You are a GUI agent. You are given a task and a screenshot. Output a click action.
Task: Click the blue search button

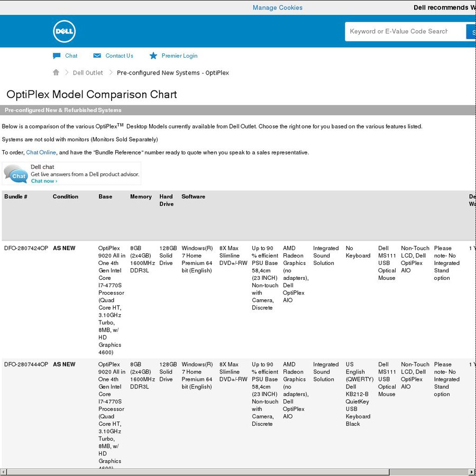point(471,32)
